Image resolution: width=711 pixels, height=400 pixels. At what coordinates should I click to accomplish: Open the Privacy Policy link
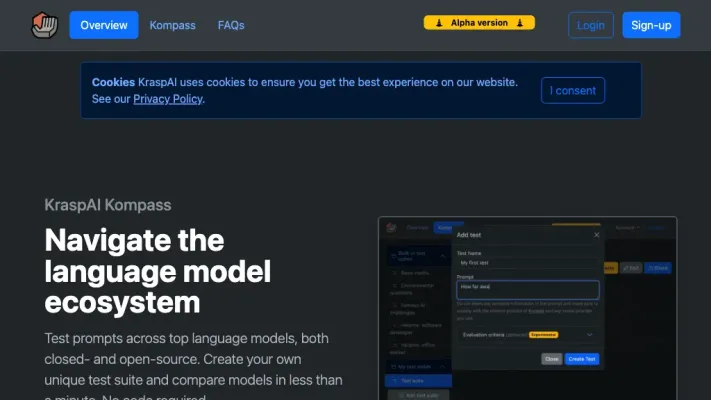tap(167, 99)
